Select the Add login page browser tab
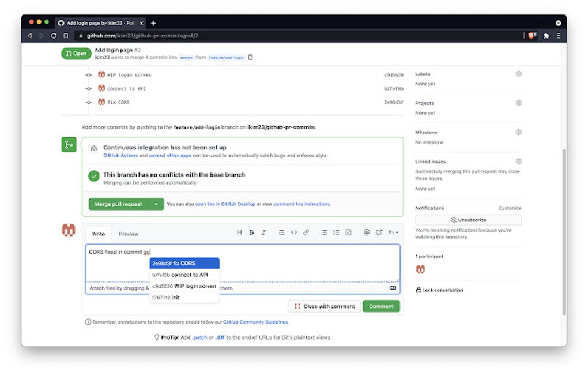This screenshot has width=588, height=368. point(100,23)
